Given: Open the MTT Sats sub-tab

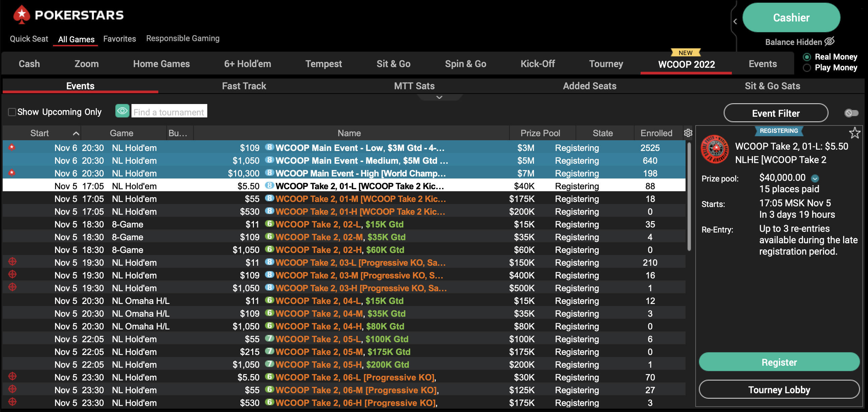Looking at the screenshot, I should [414, 86].
